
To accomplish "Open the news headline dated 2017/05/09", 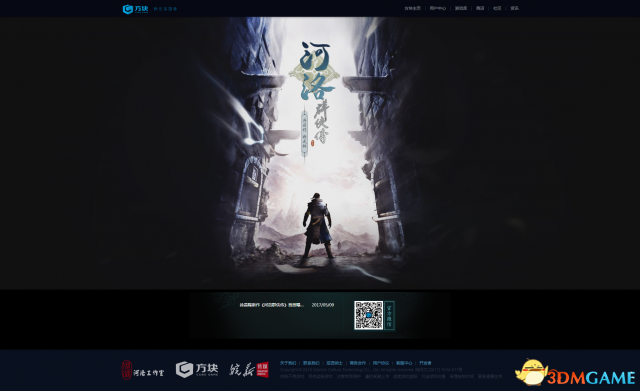I will pyautogui.click(x=271, y=305).
